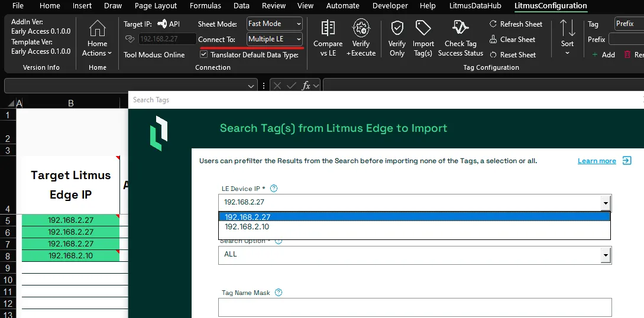Click the link icon beside Target IP
Image resolution: width=644 pixels, height=318 pixels.
point(130,40)
